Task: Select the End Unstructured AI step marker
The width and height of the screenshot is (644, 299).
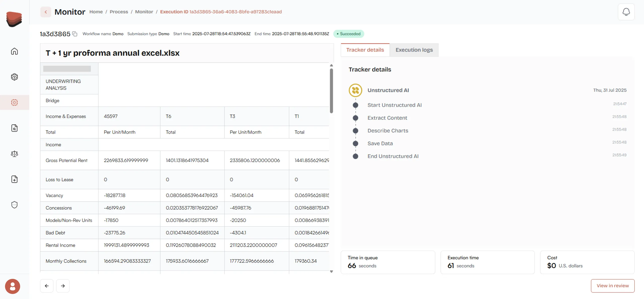Action: pyautogui.click(x=355, y=156)
